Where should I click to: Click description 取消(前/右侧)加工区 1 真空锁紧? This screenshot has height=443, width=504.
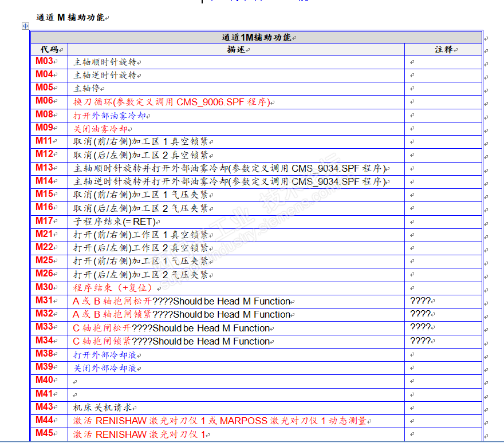[141, 142]
